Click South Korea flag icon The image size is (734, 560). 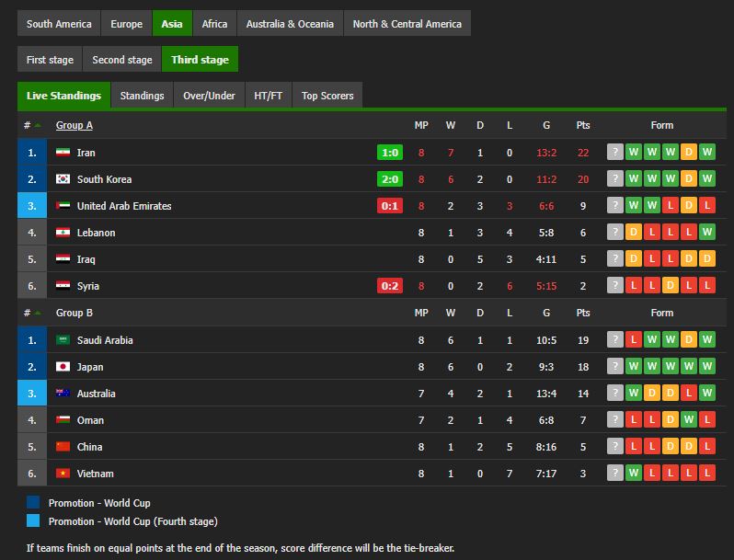(63, 178)
